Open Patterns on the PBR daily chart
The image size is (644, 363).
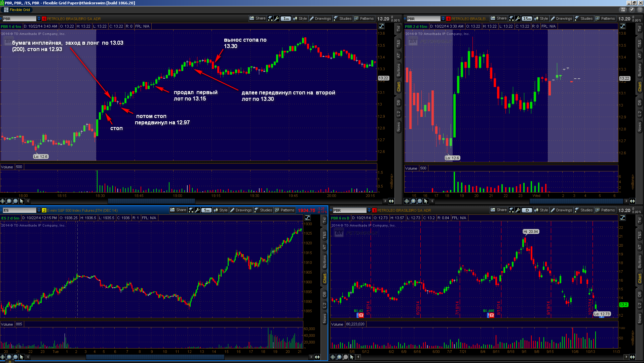tap(605, 210)
